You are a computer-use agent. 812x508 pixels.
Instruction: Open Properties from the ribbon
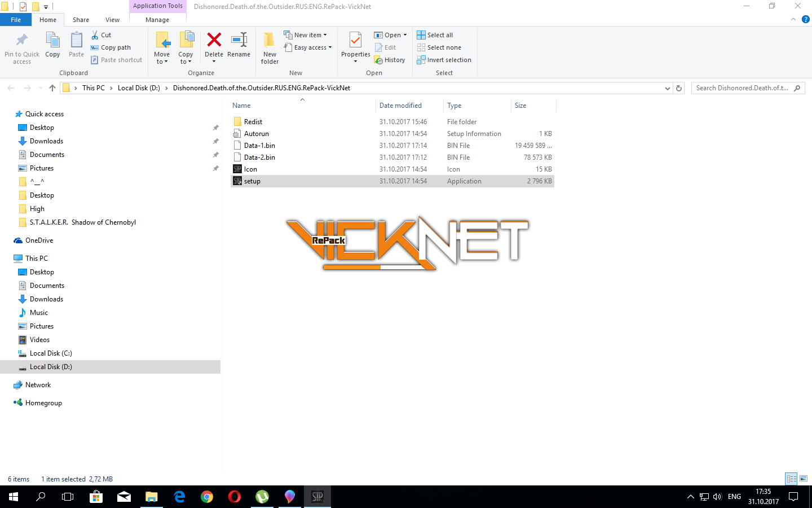pyautogui.click(x=355, y=42)
